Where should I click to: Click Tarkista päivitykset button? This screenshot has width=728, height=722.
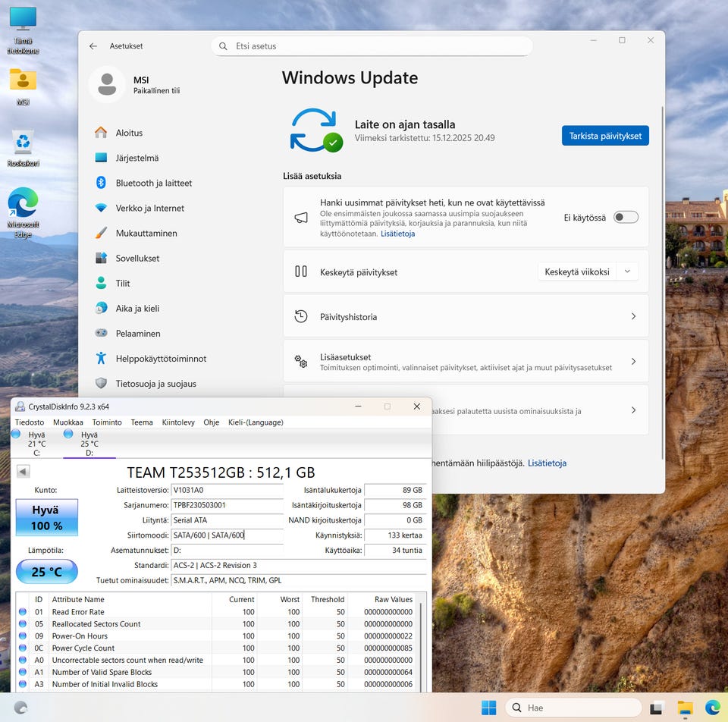(x=605, y=136)
